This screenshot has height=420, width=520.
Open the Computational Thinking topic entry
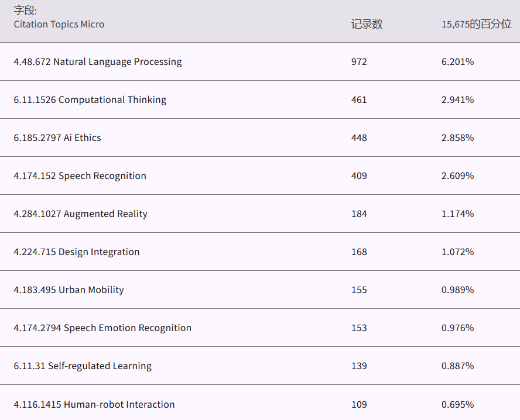(x=90, y=99)
